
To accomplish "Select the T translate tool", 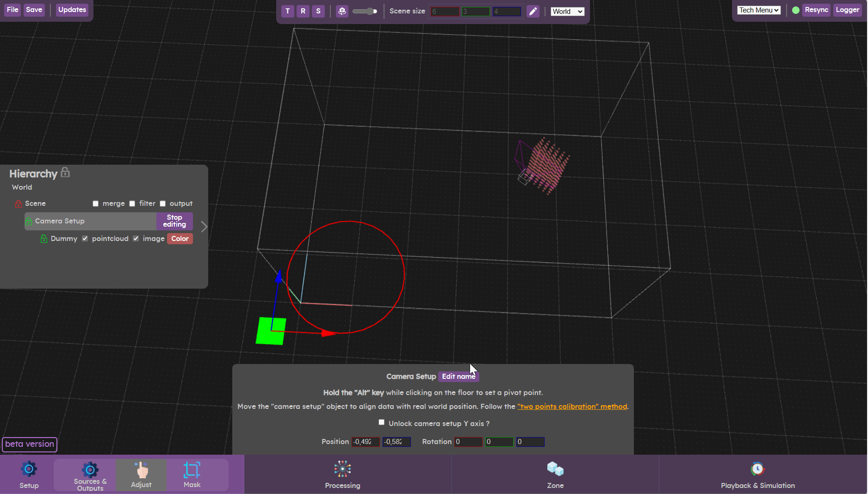I will coord(288,11).
